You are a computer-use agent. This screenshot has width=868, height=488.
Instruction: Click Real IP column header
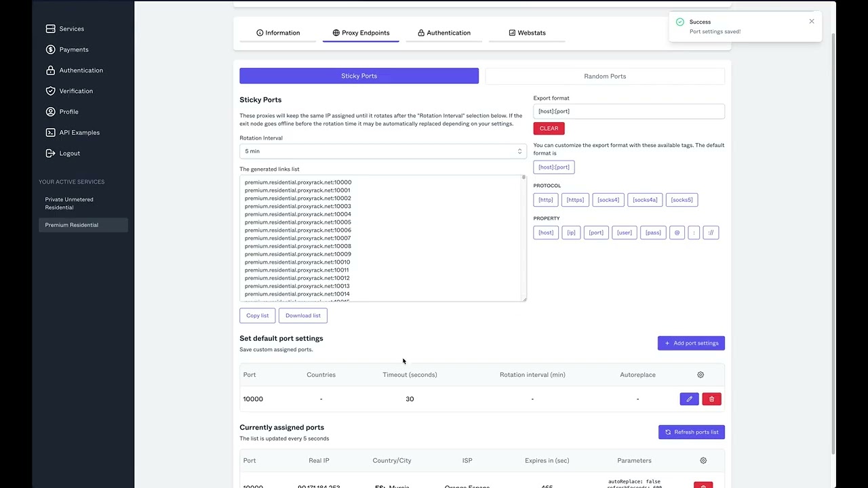(319, 460)
